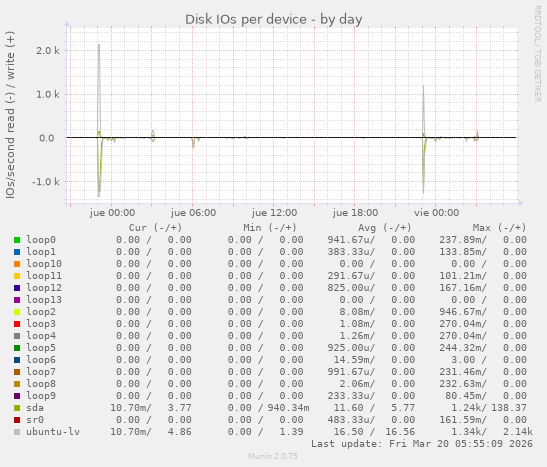
Task: Click the loop11 yellow legend swatch
Action: pos(17,276)
